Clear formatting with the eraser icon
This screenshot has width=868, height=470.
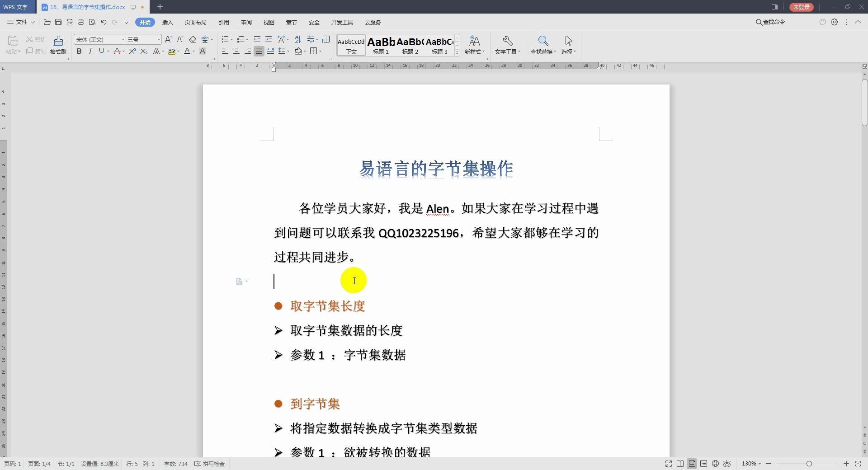click(x=192, y=39)
